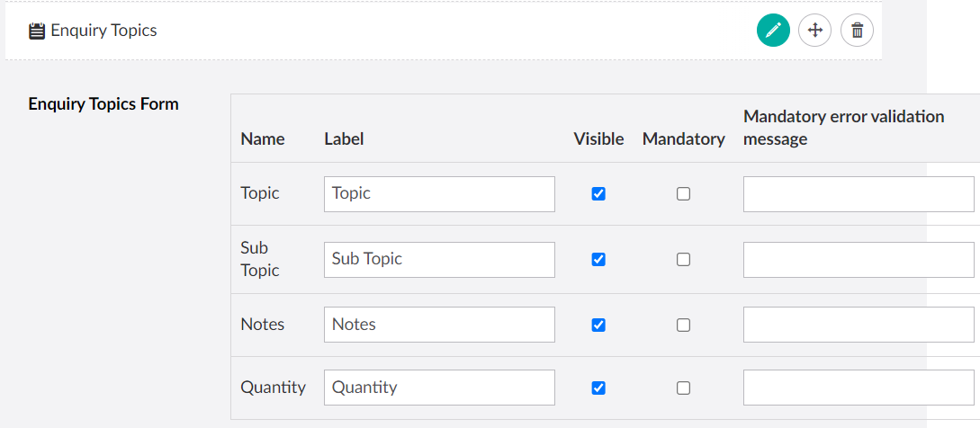Uncheck the Visible checkbox for Notes
980x428 pixels.
(598, 325)
